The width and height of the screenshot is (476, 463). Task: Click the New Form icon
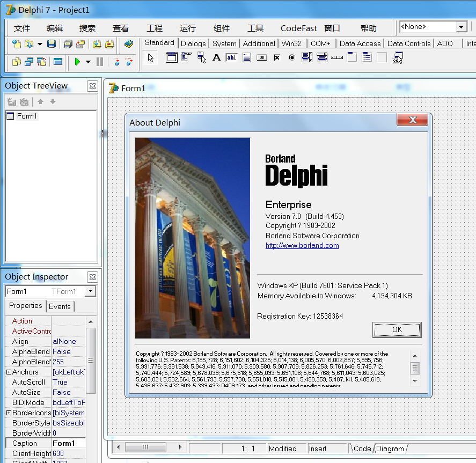click(57, 62)
